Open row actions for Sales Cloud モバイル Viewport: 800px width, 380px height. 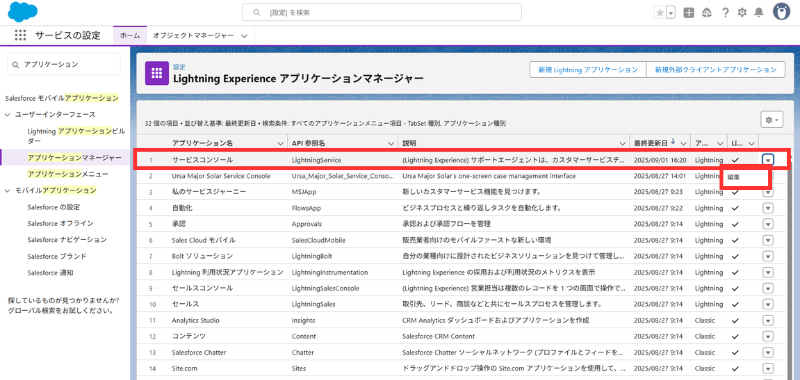click(x=768, y=240)
